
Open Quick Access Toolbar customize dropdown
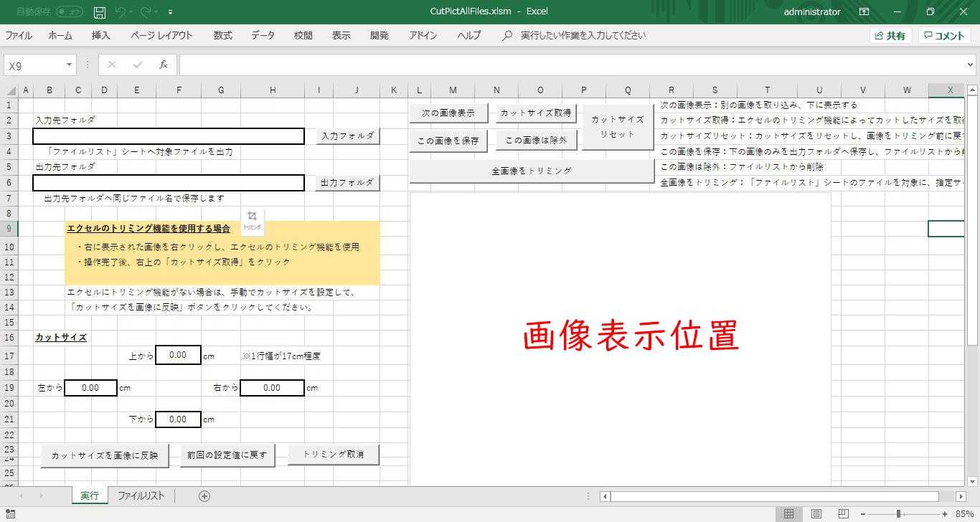tap(170, 12)
